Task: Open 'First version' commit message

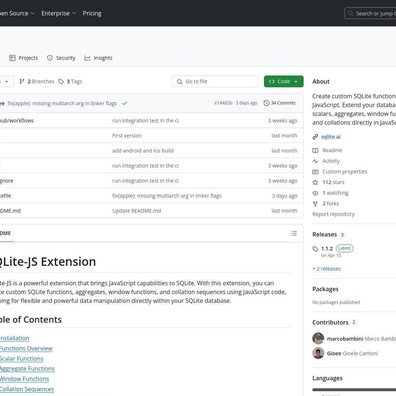Action: coord(127,136)
